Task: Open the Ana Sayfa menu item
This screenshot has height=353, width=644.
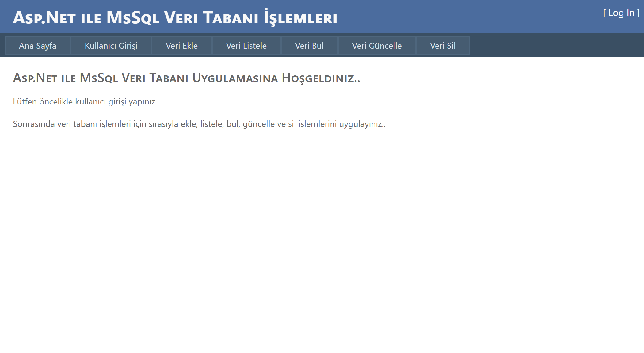Action: [x=38, y=46]
